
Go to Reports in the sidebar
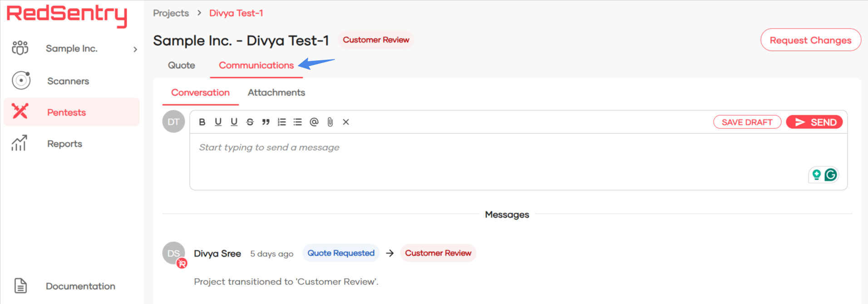(x=64, y=144)
